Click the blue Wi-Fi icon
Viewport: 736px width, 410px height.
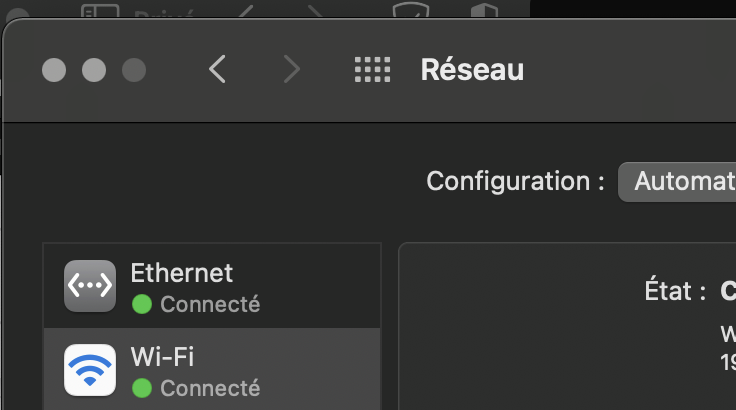click(x=90, y=370)
